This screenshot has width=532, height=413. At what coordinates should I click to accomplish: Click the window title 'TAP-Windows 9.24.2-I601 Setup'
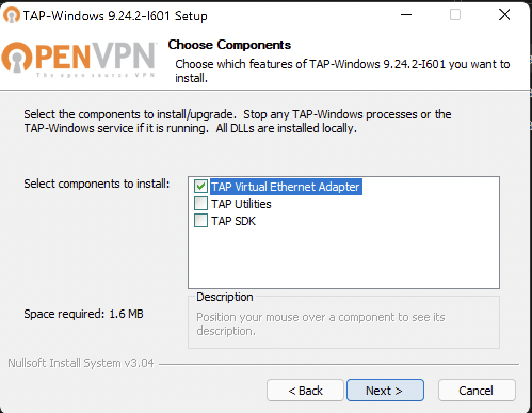pyautogui.click(x=115, y=16)
